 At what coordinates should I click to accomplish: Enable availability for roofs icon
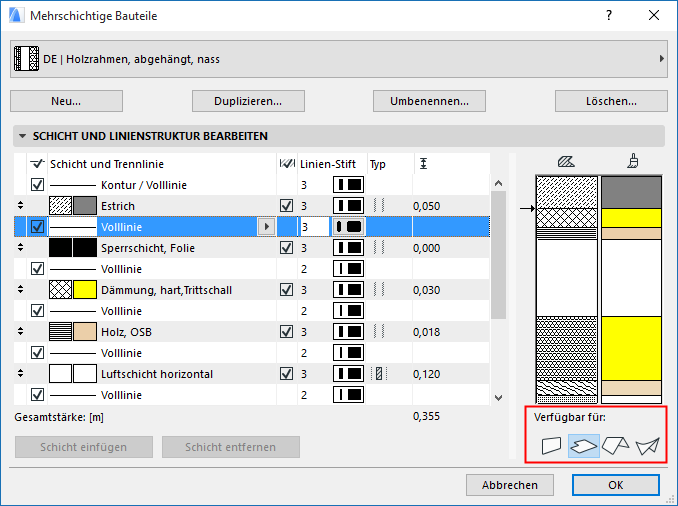[x=615, y=445]
